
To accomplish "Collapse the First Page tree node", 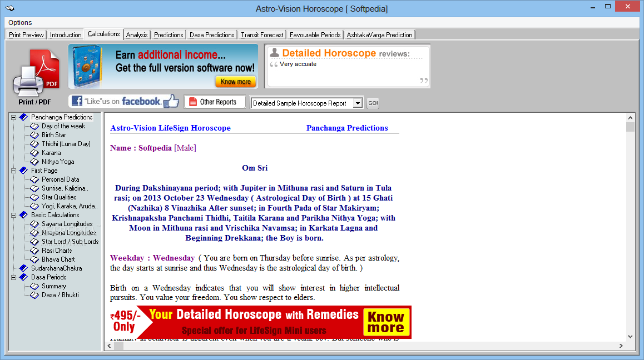I will pyautogui.click(x=13, y=171).
